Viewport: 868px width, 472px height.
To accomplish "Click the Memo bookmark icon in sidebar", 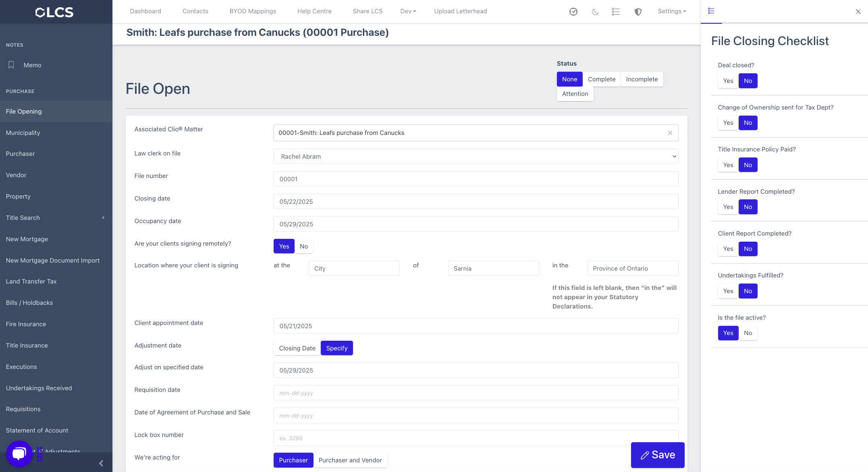I will (11, 65).
